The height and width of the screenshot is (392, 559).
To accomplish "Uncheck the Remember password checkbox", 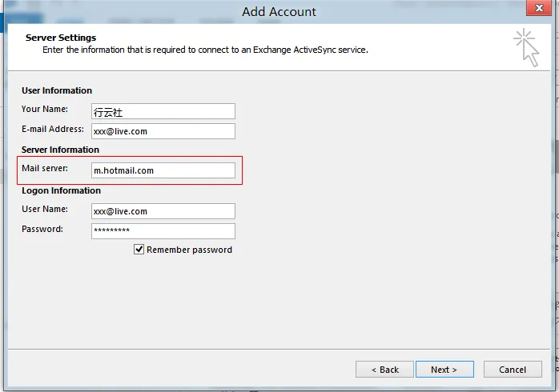I will tap(139, 250).
